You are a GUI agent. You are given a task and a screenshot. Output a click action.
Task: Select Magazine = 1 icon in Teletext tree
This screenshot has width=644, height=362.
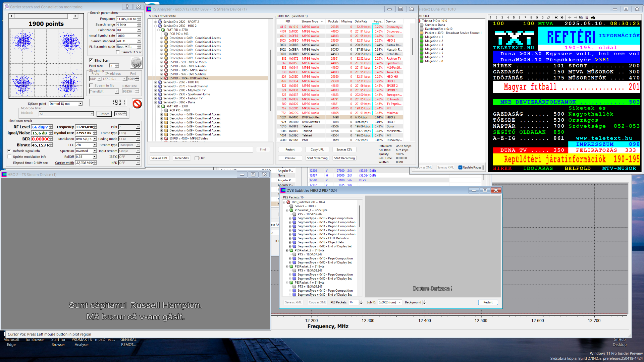(422, 37)
